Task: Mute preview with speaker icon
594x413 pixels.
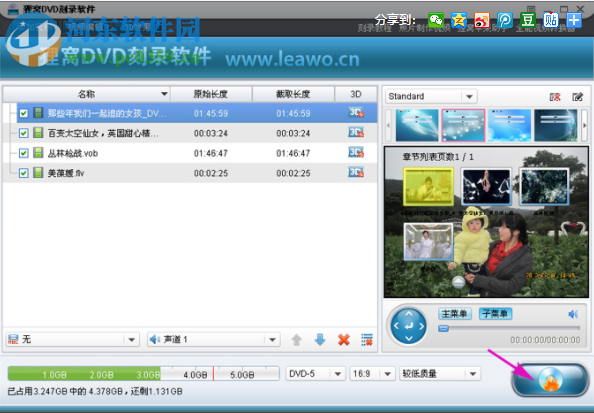Action: click(x=573, y=314)
